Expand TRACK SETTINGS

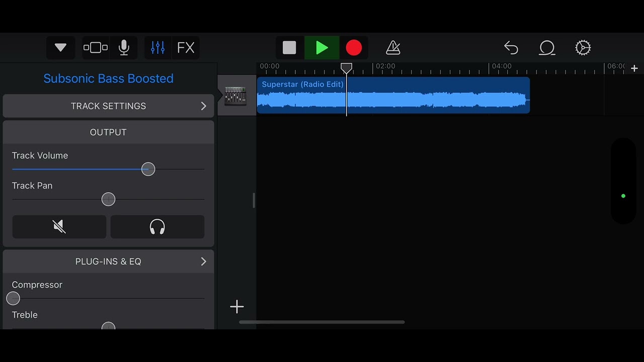[x=108, y=106]
